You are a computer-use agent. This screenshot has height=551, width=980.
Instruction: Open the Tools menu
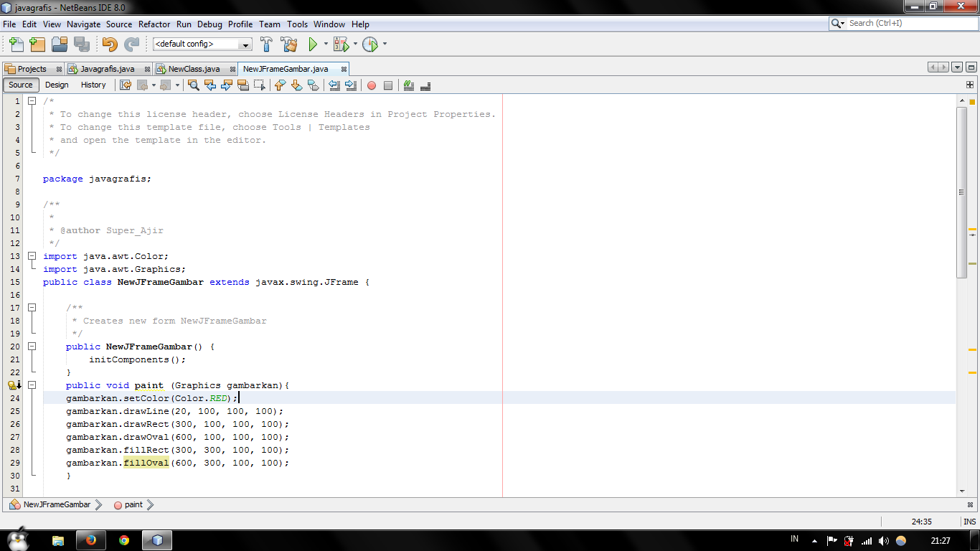click(297, 24)
